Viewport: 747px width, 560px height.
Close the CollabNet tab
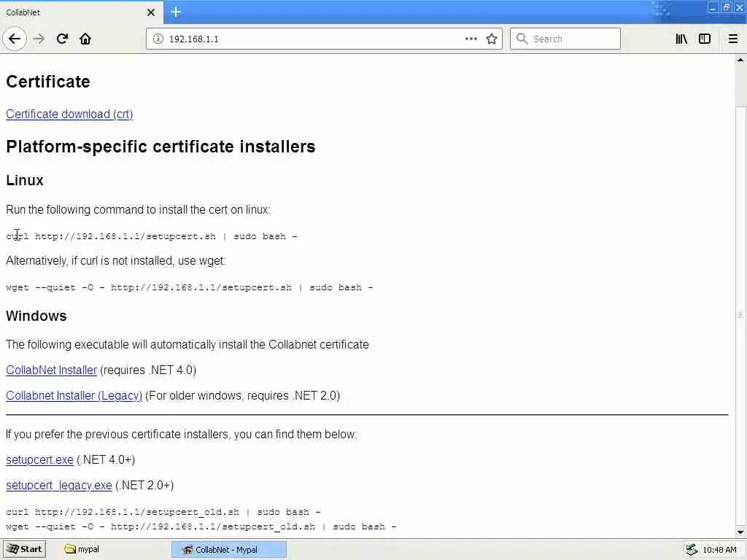151,12
